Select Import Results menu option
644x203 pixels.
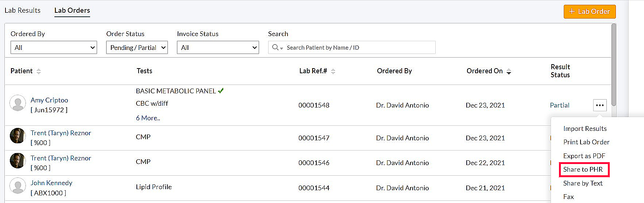tap(585, 129)
